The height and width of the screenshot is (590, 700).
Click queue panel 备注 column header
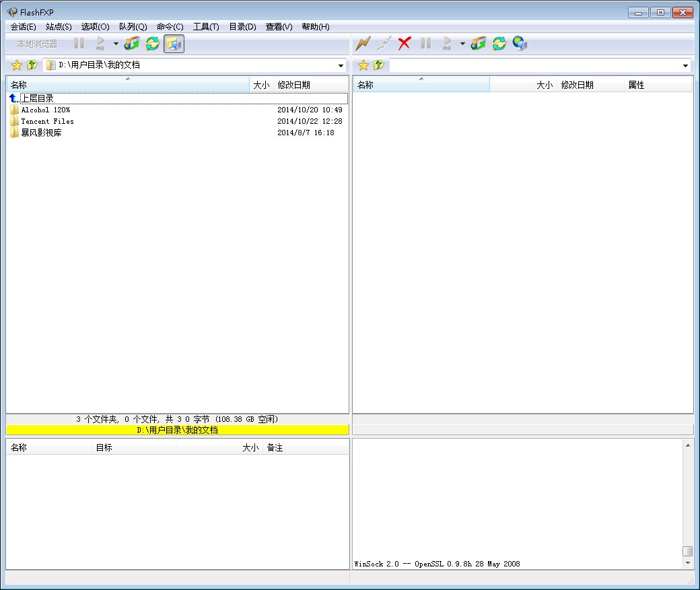point(306,447)
